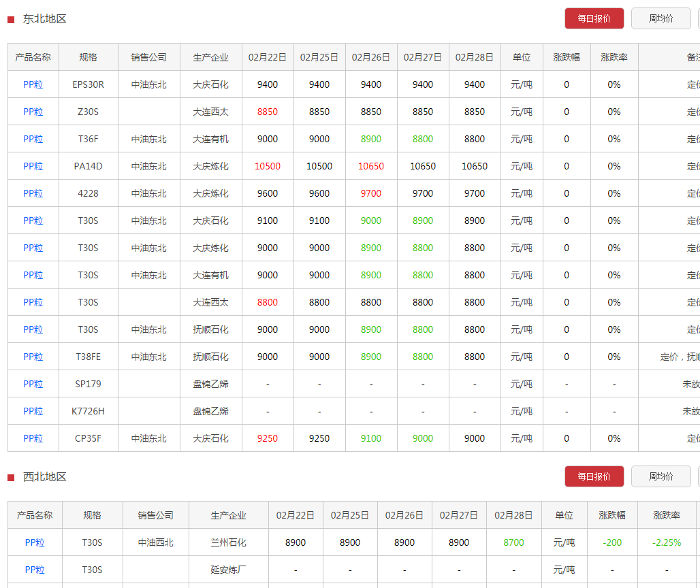Open PP粒 link in the 4228 row
Screen dimensions: 700x588
click(33, 193)
